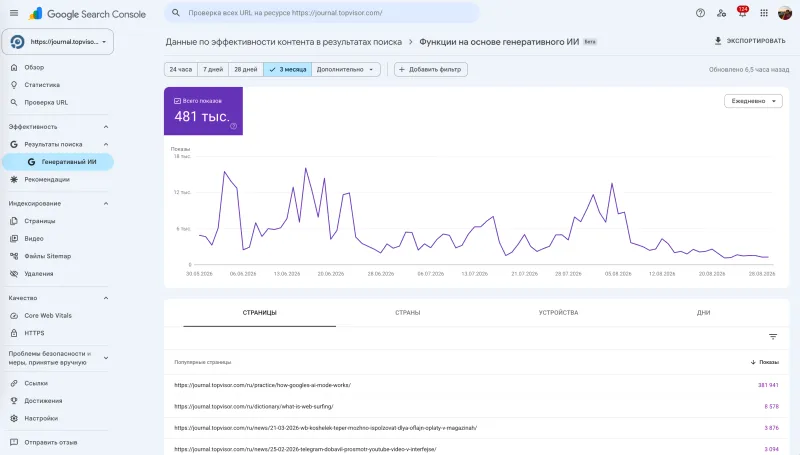This screenshot has height=455, width=800.
Task: Click the info icon on impressions card
Action: (234, 126)
